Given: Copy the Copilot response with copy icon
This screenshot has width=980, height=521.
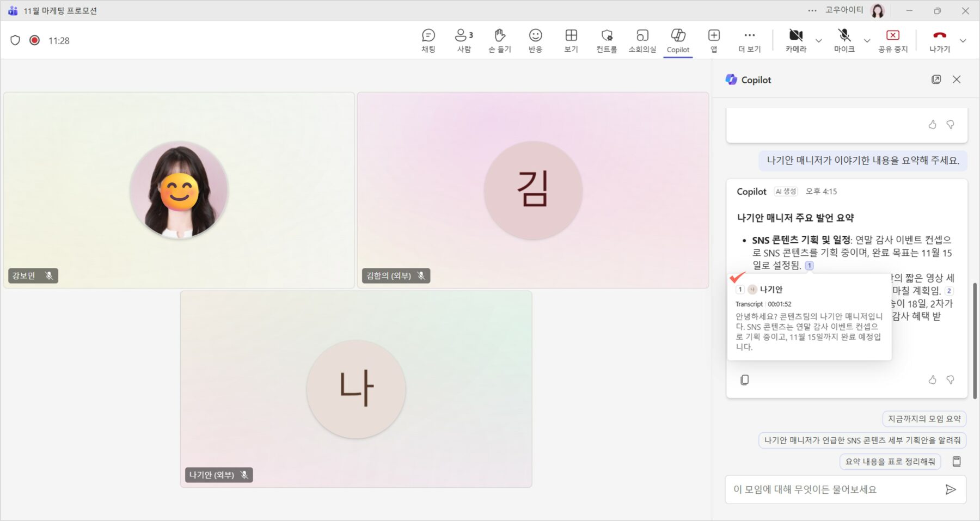Looking at the screenshot, I should pos(744,379).
